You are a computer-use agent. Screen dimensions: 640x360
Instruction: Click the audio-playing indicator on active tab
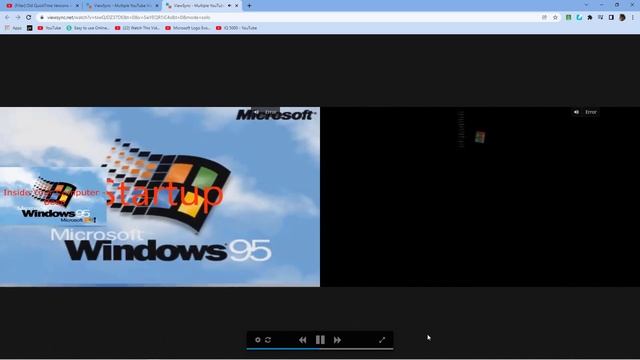pyautogui.click(x=229, y=6)
